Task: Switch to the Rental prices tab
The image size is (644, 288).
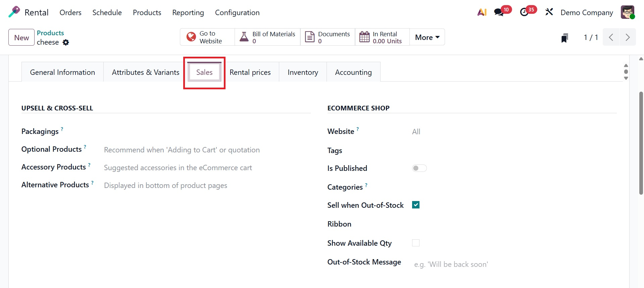Action: [250, 72]
